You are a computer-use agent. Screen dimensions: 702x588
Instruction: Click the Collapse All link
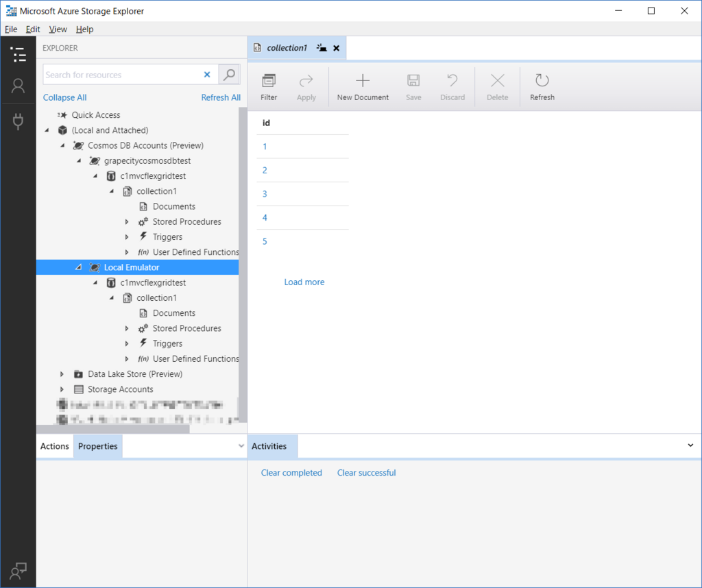click(65, 97)
